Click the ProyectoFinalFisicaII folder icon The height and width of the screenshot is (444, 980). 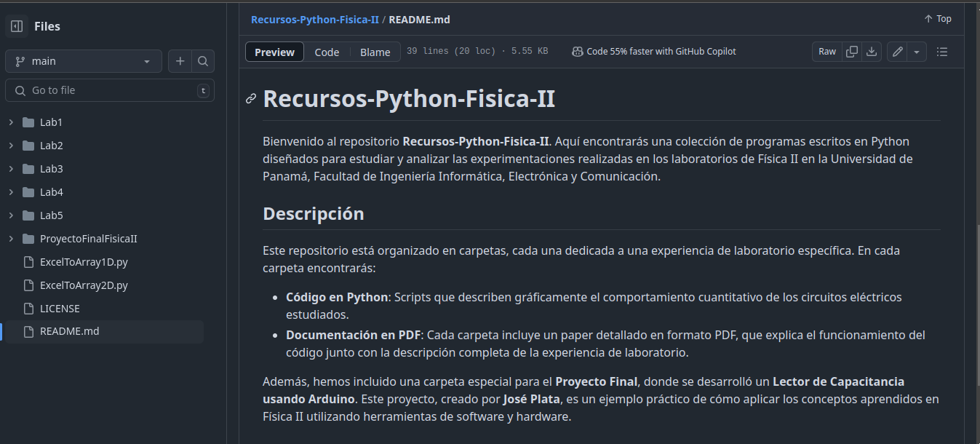pyautogui.click(x=28, y=239)
